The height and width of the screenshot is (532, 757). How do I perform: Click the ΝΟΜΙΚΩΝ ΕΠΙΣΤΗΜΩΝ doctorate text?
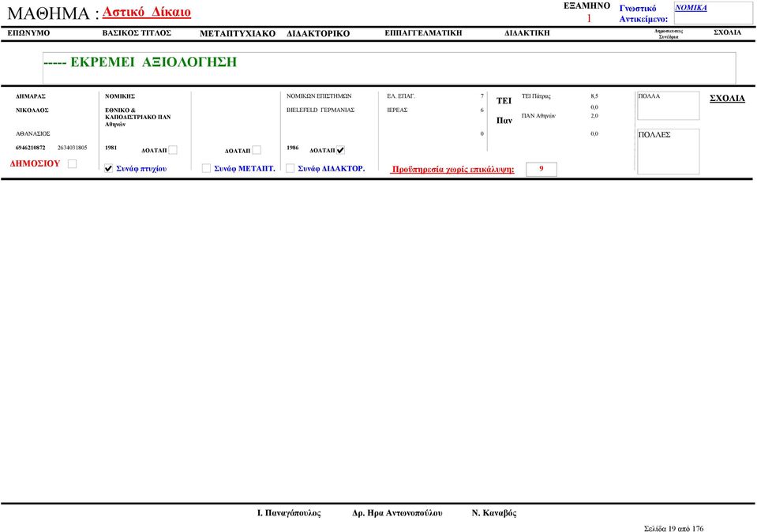click(x=319, y=96)
